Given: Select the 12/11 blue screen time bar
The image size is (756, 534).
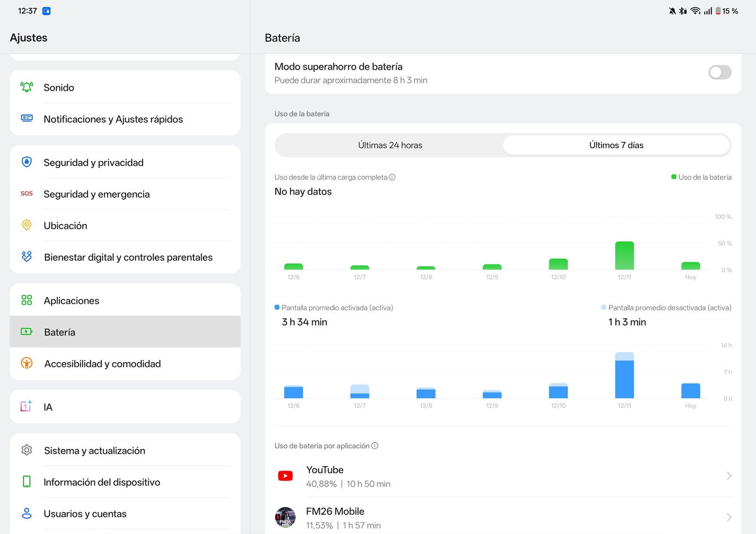Looking at the screenshot, I should [x=624, y=376].
